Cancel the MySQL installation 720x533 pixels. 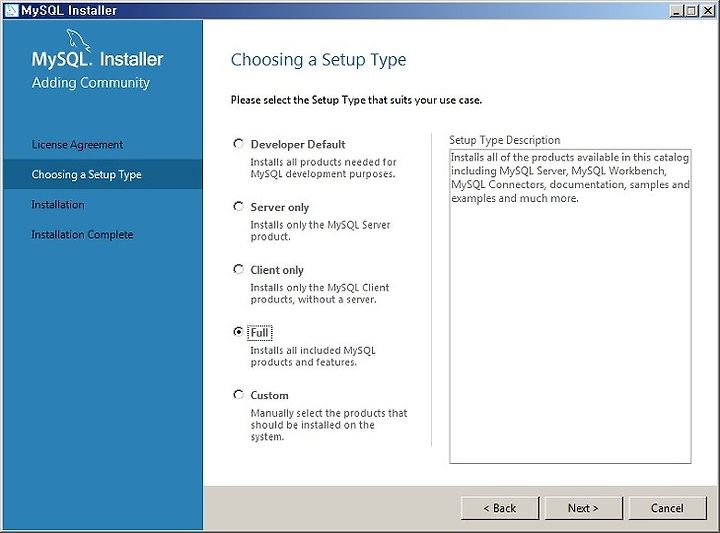(x=667, y=508)
